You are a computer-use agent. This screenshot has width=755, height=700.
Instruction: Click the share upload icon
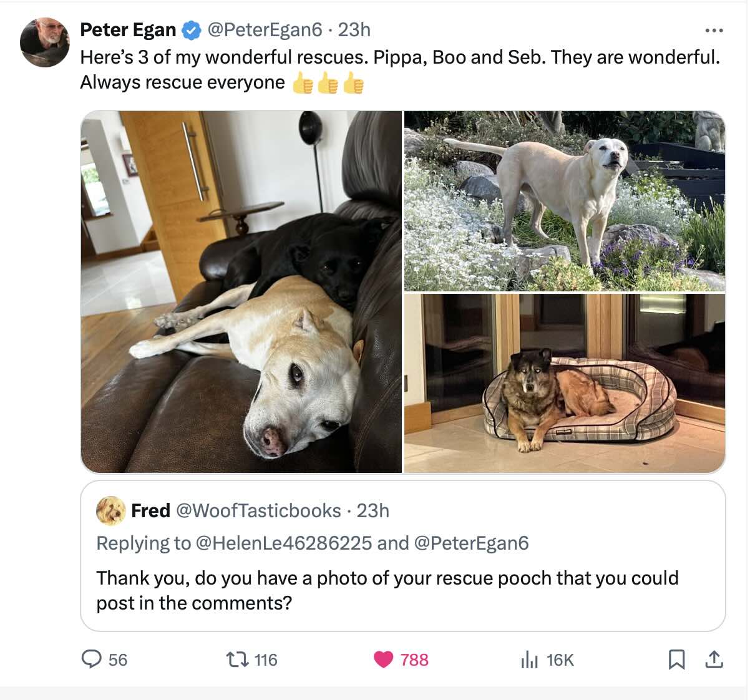(714, 659)
